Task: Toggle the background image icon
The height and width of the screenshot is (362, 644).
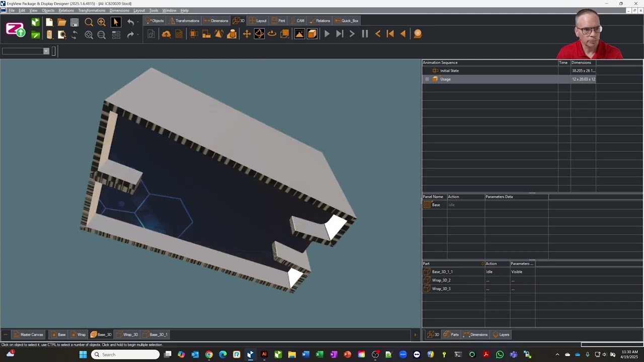Action: tap(299, 34)
